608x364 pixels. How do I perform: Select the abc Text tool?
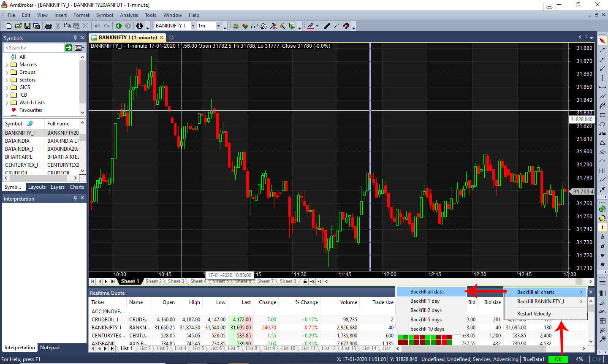pyautogui.click(x=603, y=133)
